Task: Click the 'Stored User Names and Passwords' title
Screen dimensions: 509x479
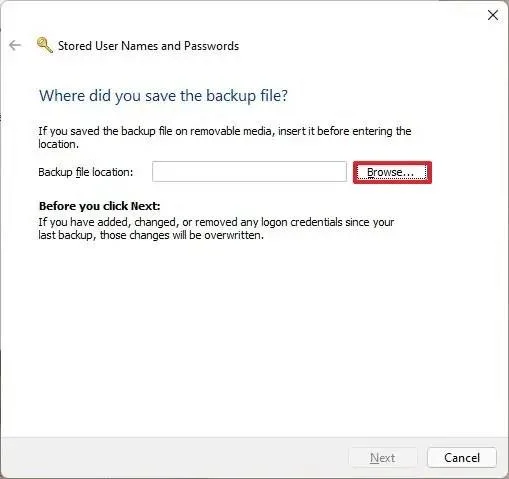Action: tap(148, 46)
